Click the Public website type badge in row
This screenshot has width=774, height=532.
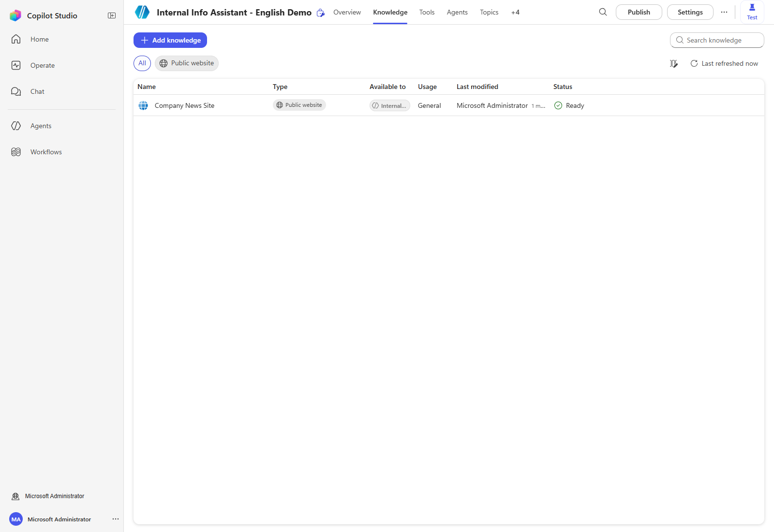299,105
